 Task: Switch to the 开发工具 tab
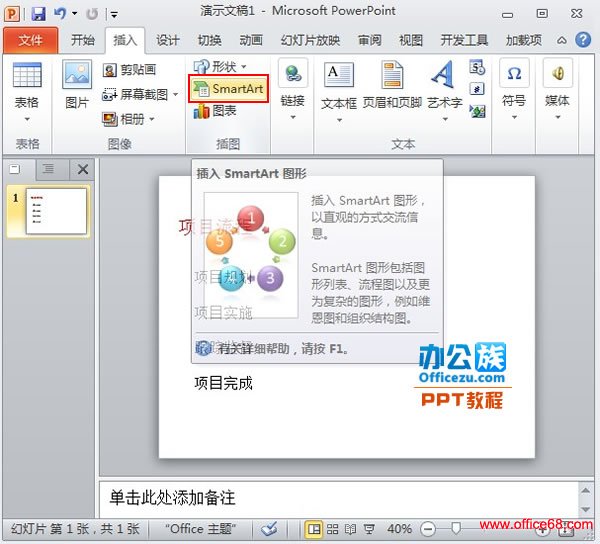pos(464,40)
